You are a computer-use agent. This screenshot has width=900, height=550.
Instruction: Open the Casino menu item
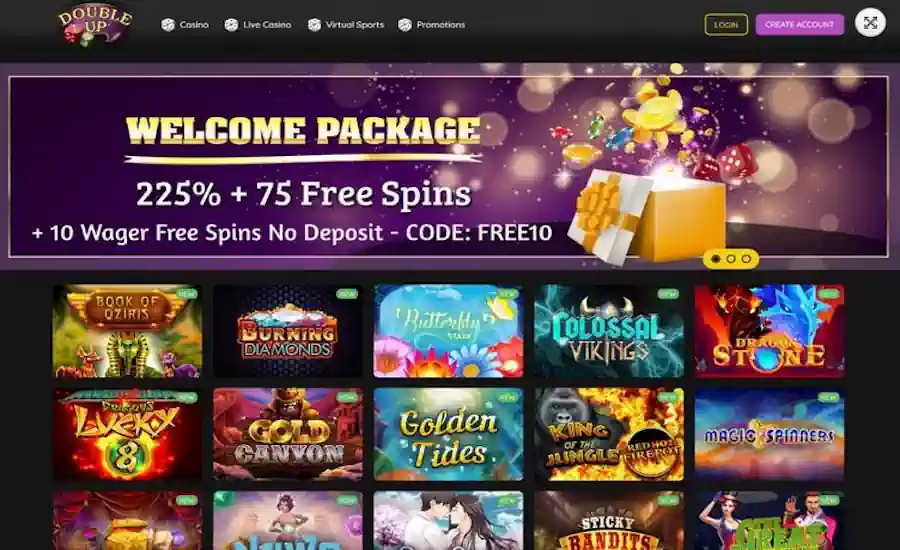(x=194, y=25)
